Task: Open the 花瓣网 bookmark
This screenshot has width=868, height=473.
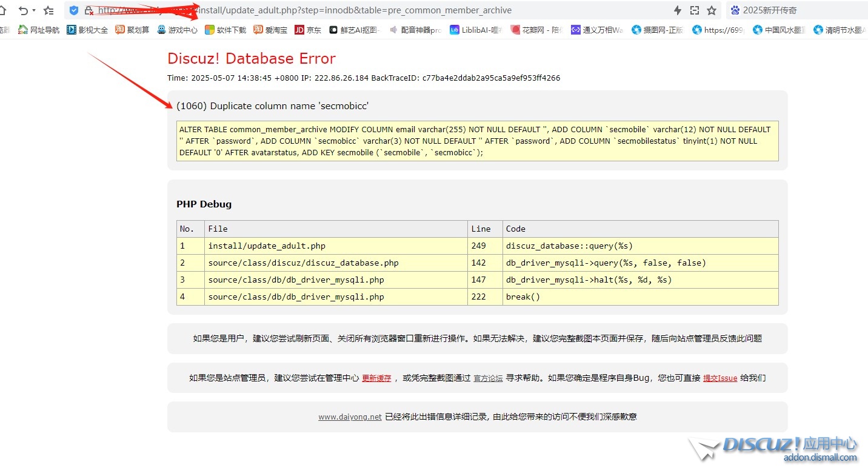Action: click(x=536, y=30)
